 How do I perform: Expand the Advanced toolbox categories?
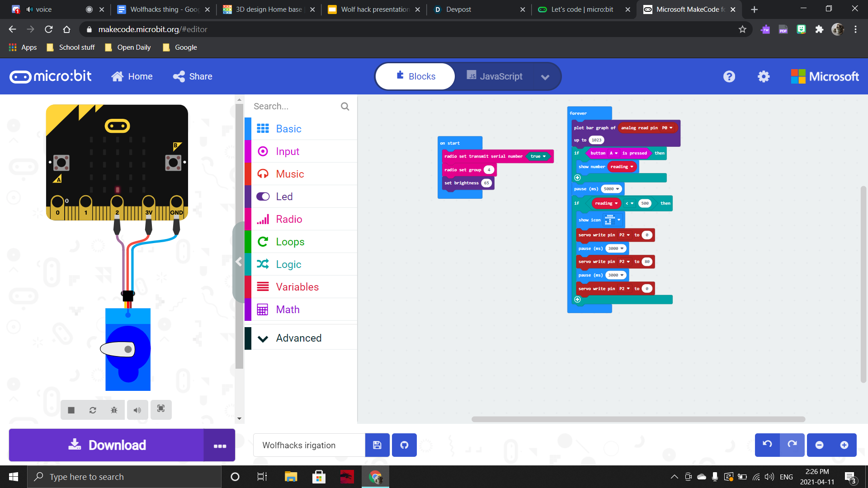298,338
